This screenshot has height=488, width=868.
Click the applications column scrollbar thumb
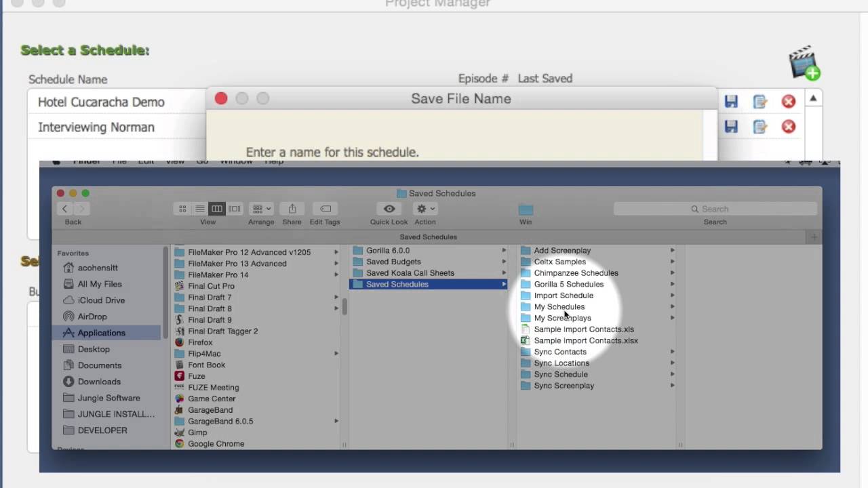tap(344, 307)
